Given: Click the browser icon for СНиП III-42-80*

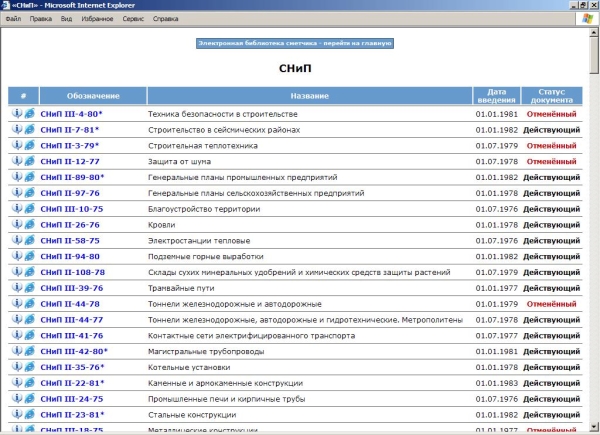Looking at the screenshot, I should tap(29, 351).
